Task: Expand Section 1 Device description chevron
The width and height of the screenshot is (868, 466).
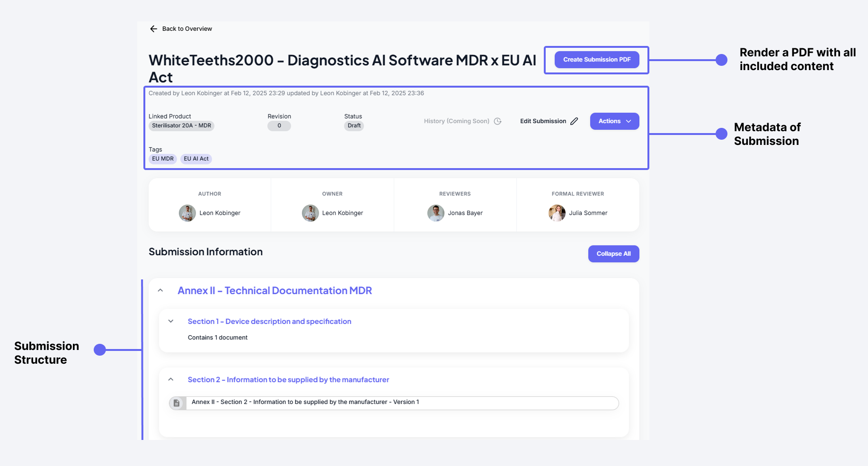Action: pos(171,321)
